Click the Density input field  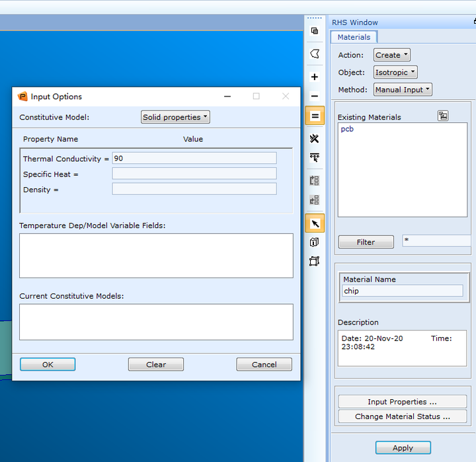[194, 189]
